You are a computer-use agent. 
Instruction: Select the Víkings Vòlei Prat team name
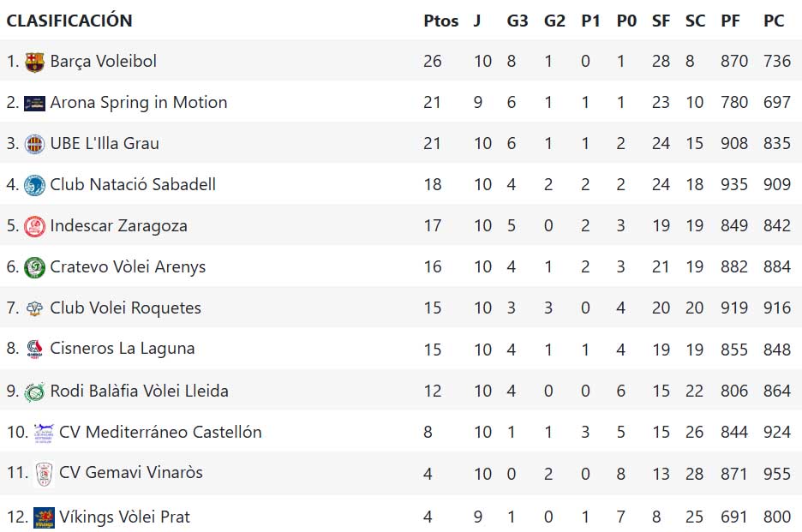pyautogui.click(x=124, y=517)
